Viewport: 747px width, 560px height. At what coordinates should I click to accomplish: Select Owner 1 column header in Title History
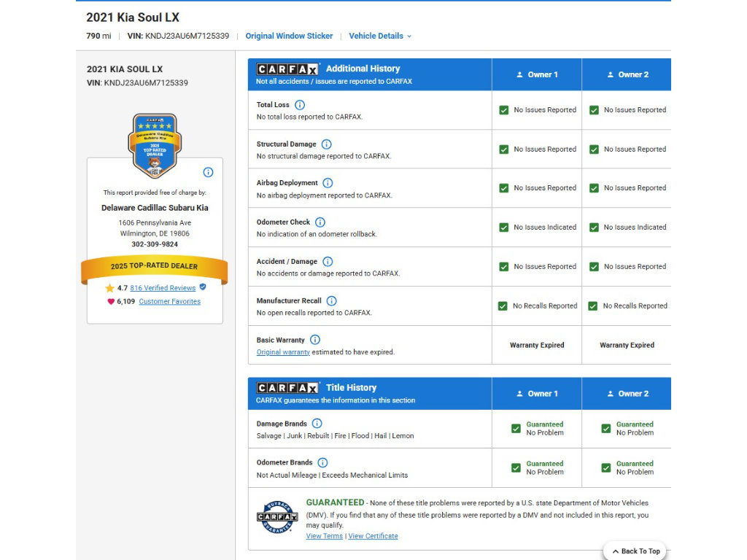point(537,394)
